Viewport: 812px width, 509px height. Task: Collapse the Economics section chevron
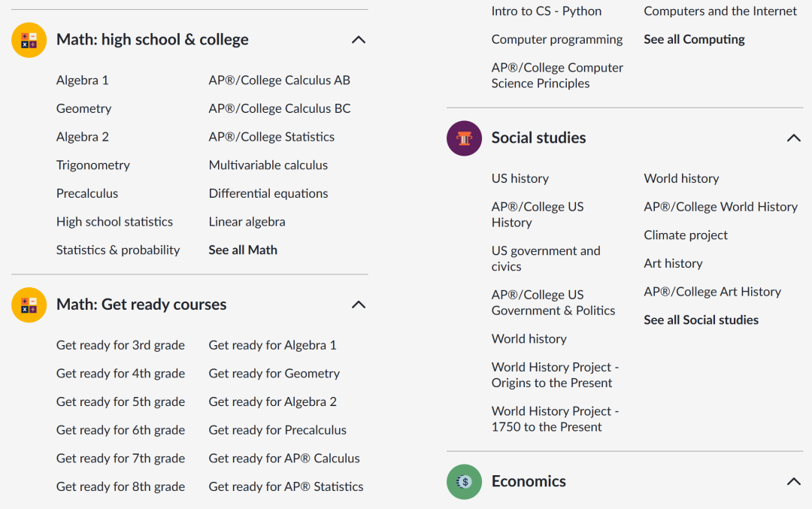coord(793,481)
